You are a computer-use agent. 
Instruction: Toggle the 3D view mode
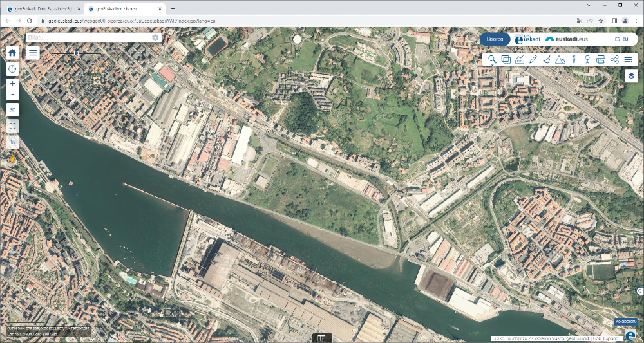click(x=12, y=110)
